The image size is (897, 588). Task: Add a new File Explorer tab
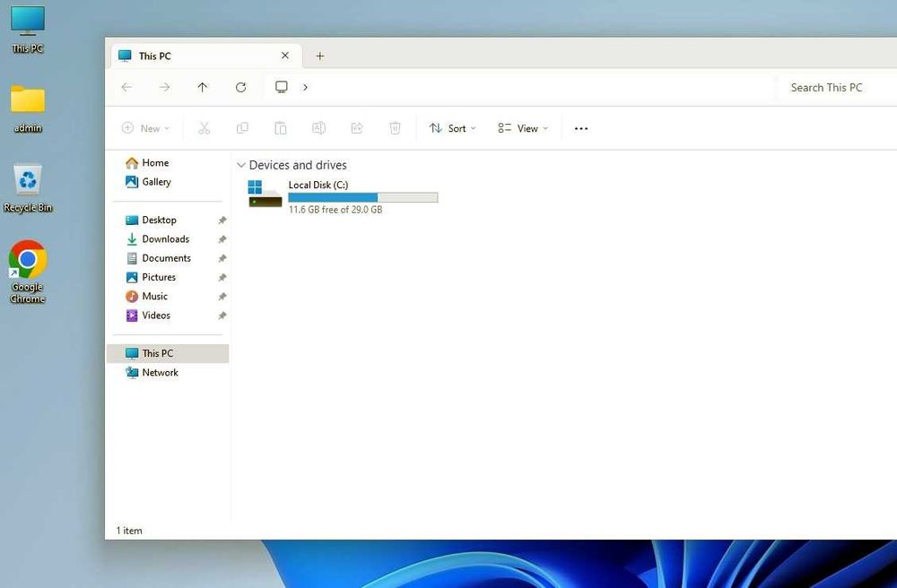point(320,56)
